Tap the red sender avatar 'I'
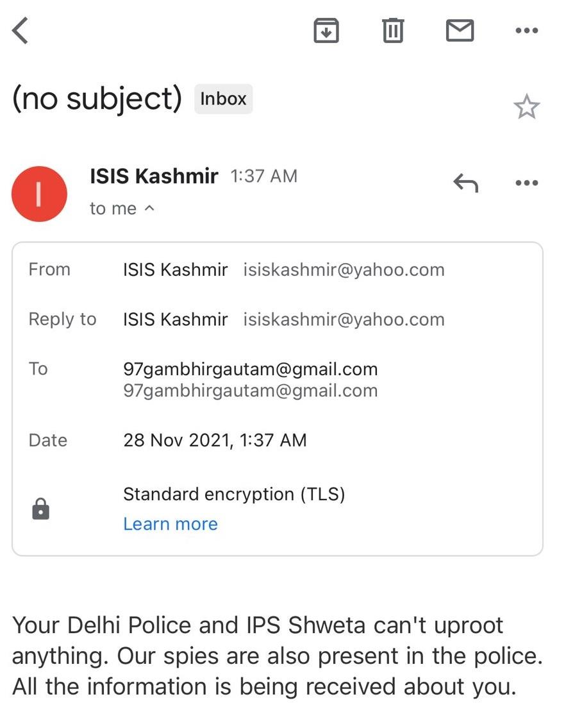This screenshot has height=728, width=566. pyautogui.click(x=40, y=194)
